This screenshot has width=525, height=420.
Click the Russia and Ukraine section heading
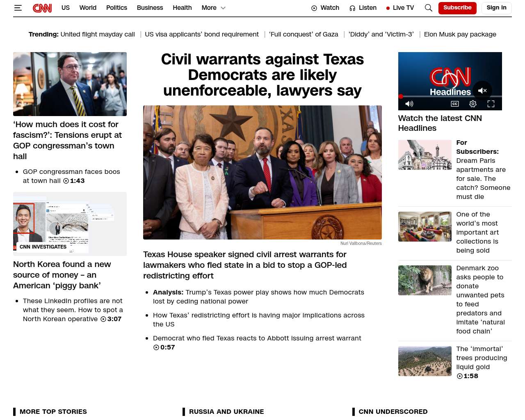[226, 411]
